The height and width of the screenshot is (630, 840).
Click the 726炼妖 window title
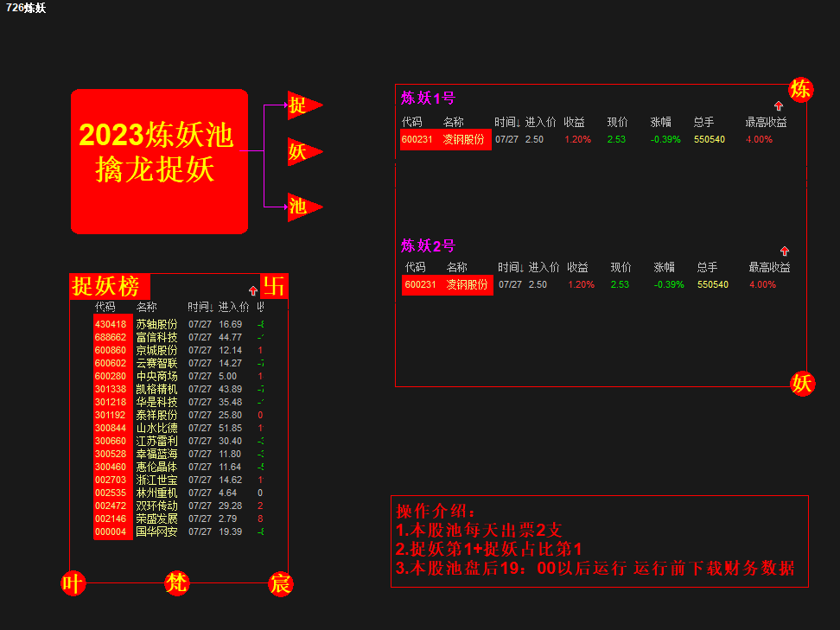26,8
